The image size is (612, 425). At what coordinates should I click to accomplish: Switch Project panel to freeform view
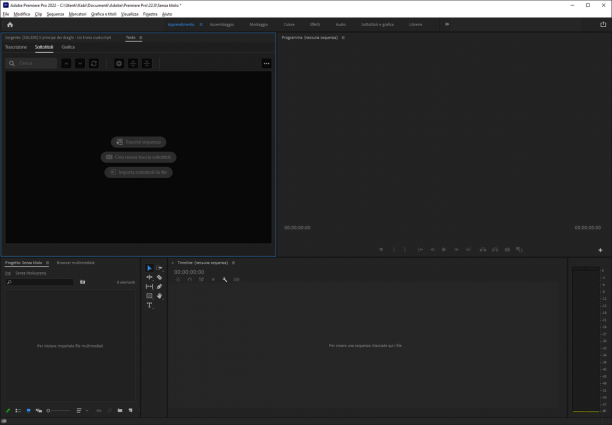tap(39, 411)
